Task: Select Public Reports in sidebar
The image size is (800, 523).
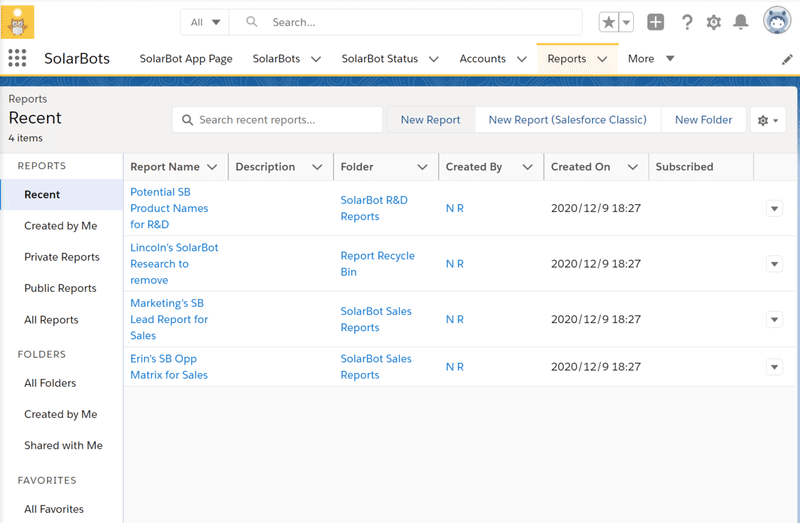Action: point(62,288)
